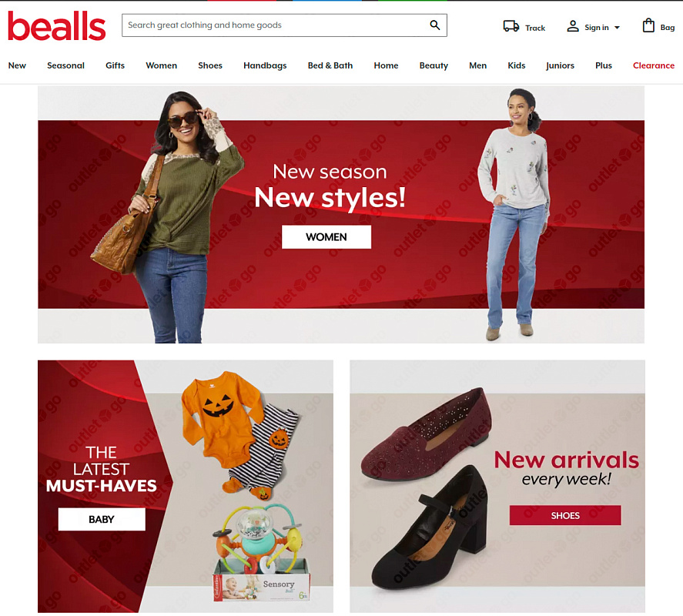The width and height of the screenshot is (683, 616).
Task: Select Shoes in the navigation bar
Action: 210,65
